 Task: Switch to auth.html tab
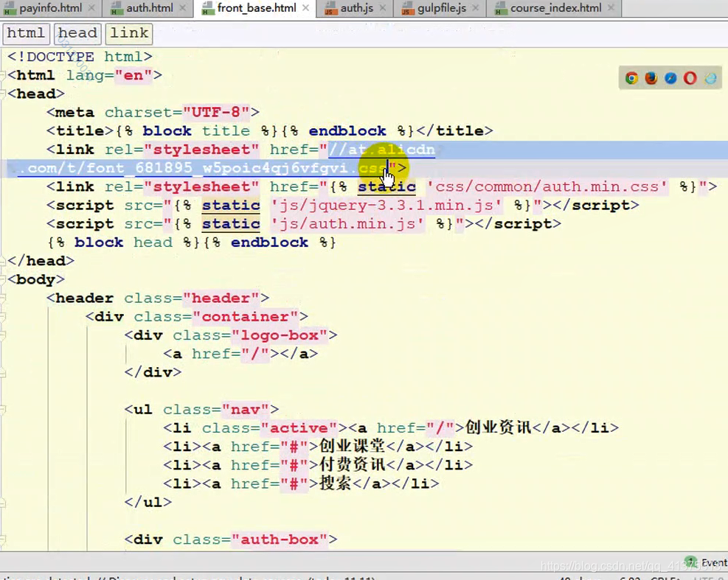[148, 8]
